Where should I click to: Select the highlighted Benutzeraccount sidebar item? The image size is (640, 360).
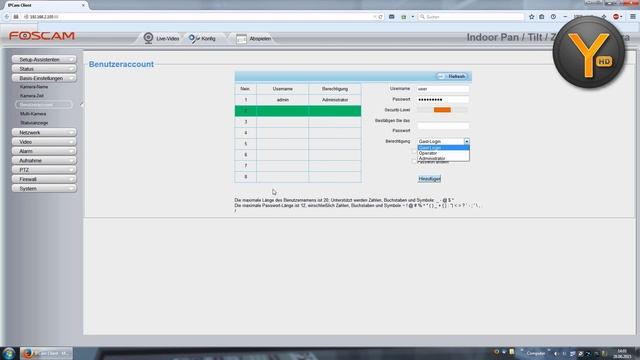tap(44, 105)
